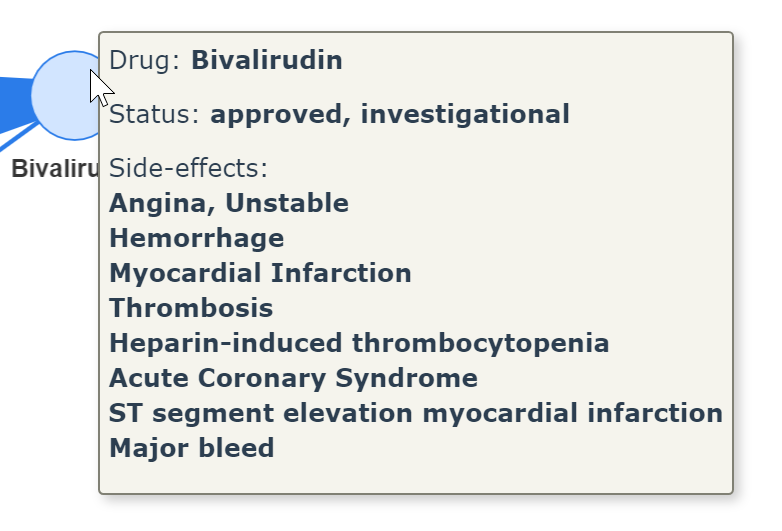Select the 'Angina, Unstable' side effect
Image resolution: width=782 pixels, height=531 pixels.
pos(229,203)
